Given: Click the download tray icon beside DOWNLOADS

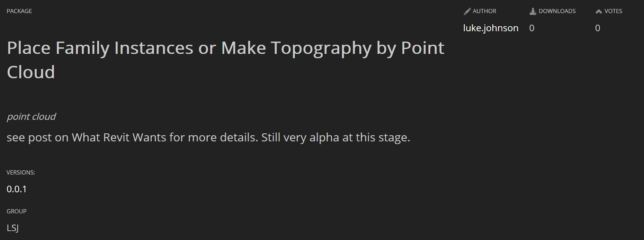Looking at the screenshot, I should click(533, 11).
